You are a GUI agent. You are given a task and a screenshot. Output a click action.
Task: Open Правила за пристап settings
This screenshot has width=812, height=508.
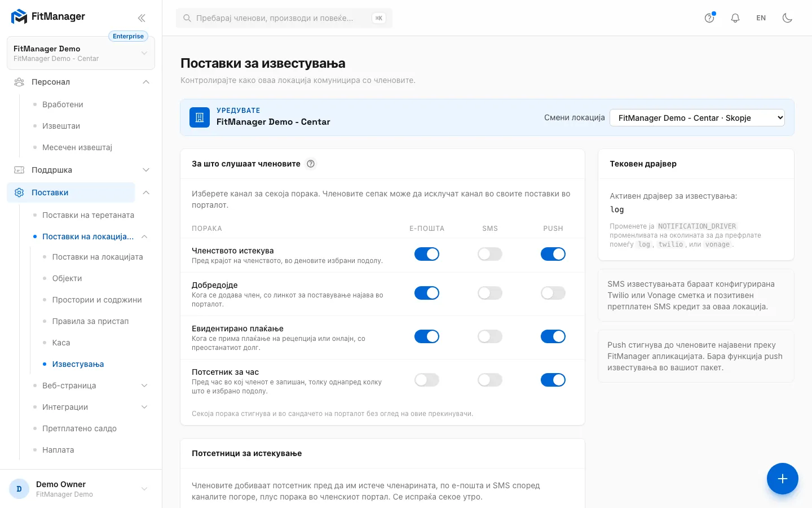coord(90,321)
